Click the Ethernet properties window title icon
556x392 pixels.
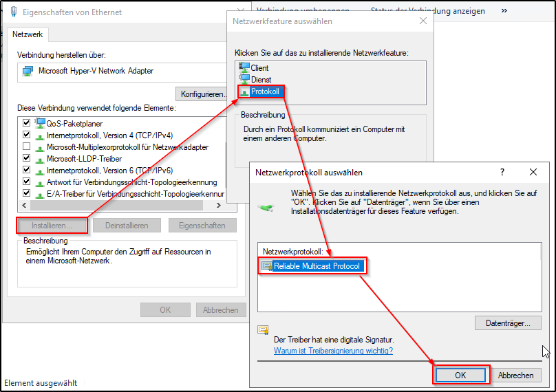click(14, 12)
